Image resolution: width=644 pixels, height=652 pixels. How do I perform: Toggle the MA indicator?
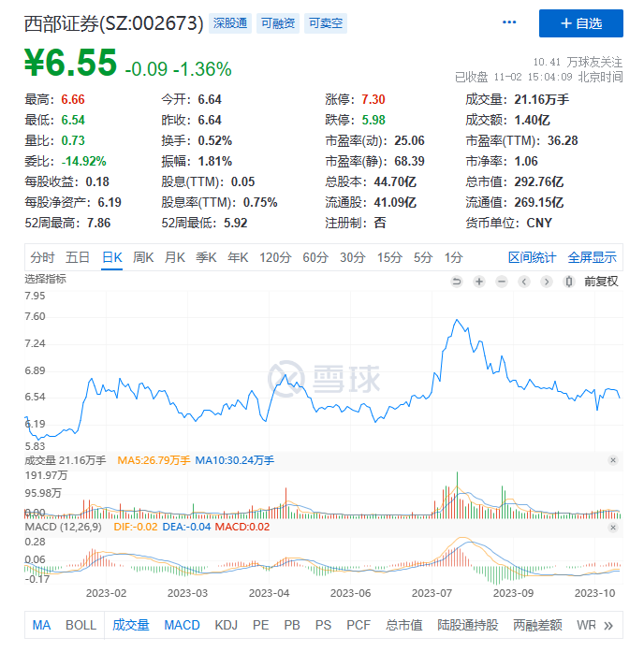(x=41, y=625)
